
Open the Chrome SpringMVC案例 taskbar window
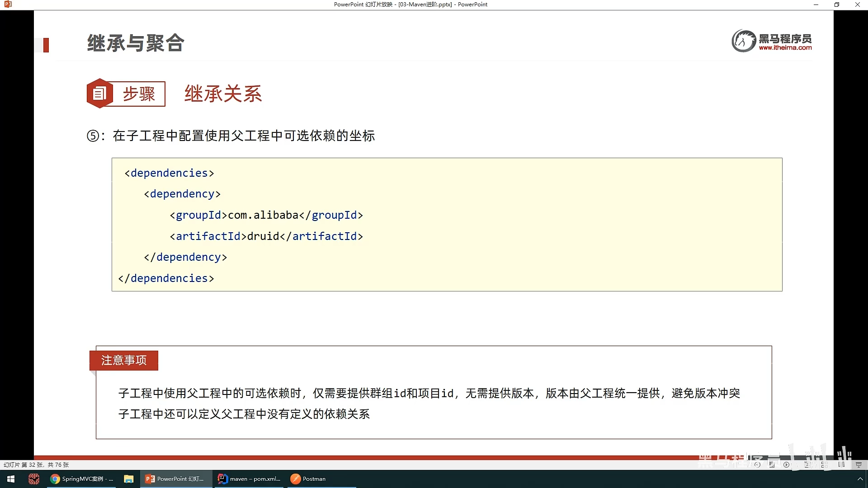(x=81, y=479)
